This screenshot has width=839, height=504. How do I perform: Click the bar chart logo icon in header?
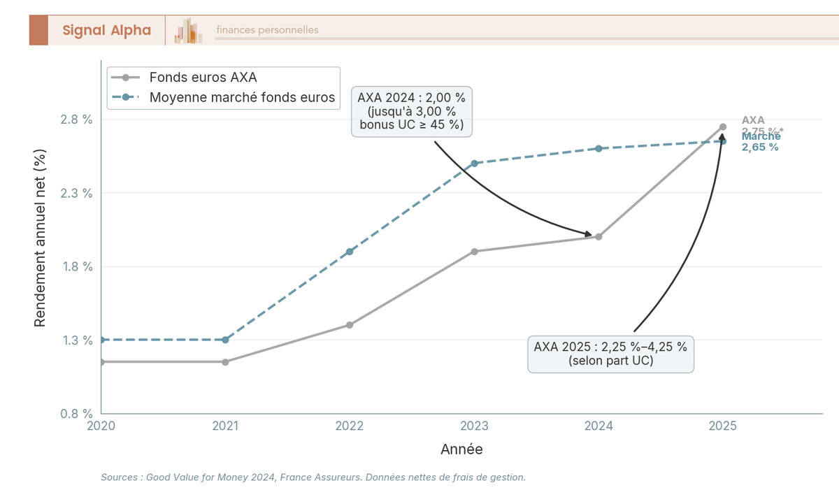[x=188, y=31]
